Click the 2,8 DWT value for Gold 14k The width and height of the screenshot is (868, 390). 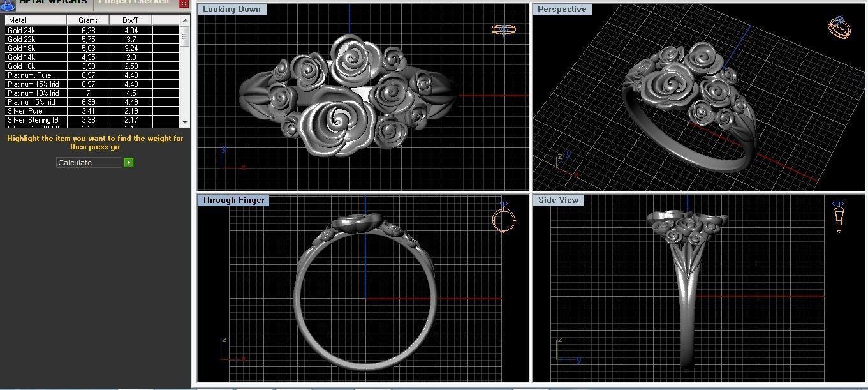pos(131,57)
